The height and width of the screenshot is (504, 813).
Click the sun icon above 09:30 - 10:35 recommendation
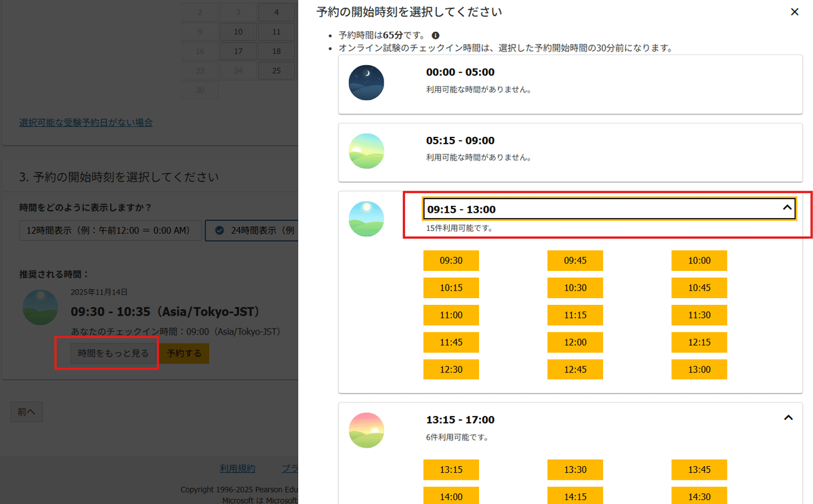[x=41, y=307]
